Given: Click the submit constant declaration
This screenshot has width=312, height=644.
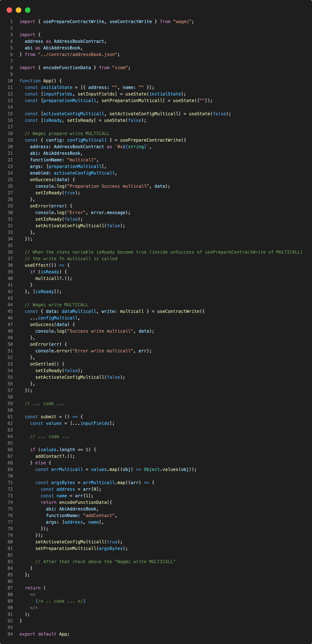Looking at the screenshot, I should 48,417.
